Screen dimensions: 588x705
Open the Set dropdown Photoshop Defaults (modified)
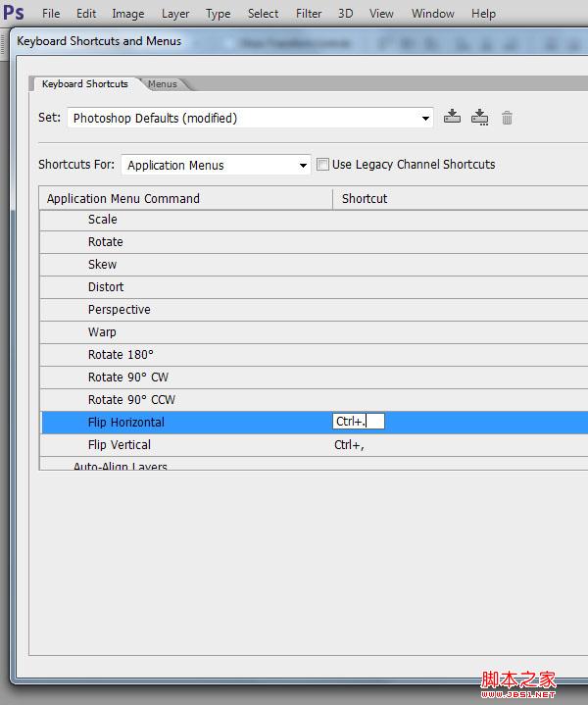251,118
